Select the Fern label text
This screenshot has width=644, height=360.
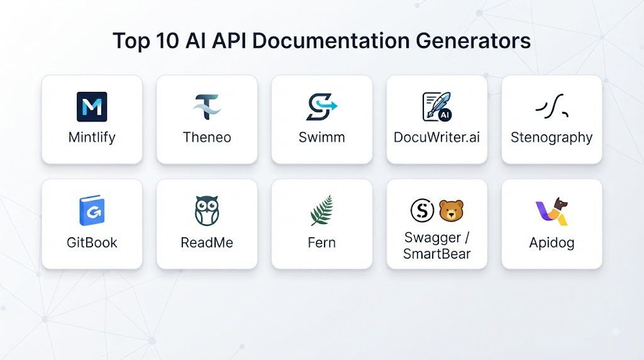tap(321, 242)
